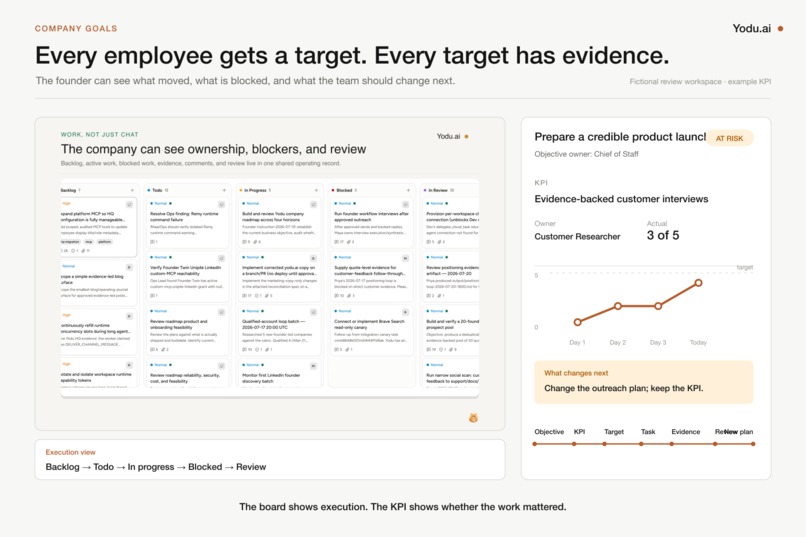Viewport: 806px width, 537px height.
Task: Click the Day 1 data point on chart
Action: 577,322
